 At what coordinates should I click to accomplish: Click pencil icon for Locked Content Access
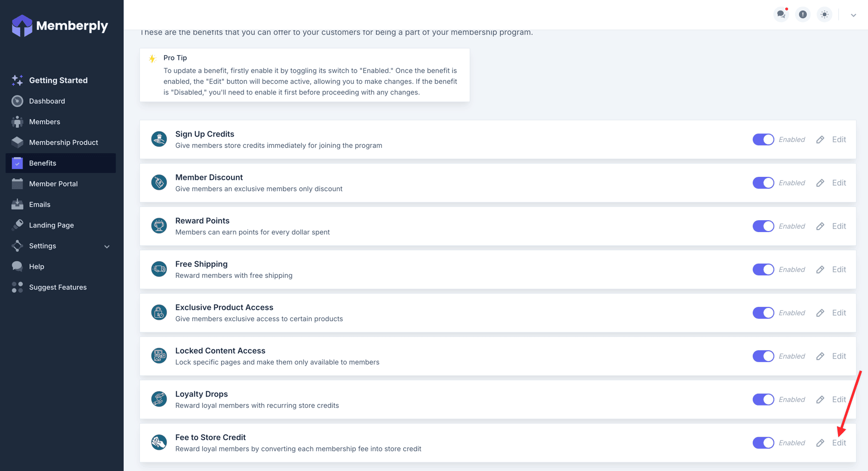click(x=820, y=356)
